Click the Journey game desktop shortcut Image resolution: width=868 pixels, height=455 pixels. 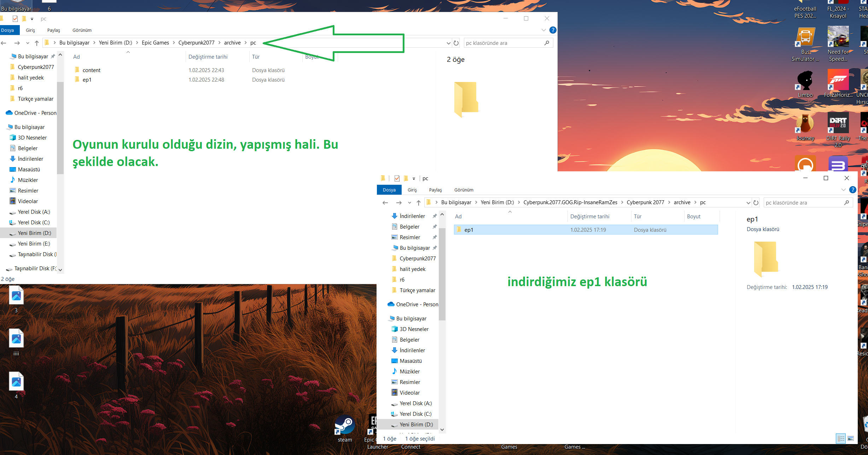[x=805, y=124]
